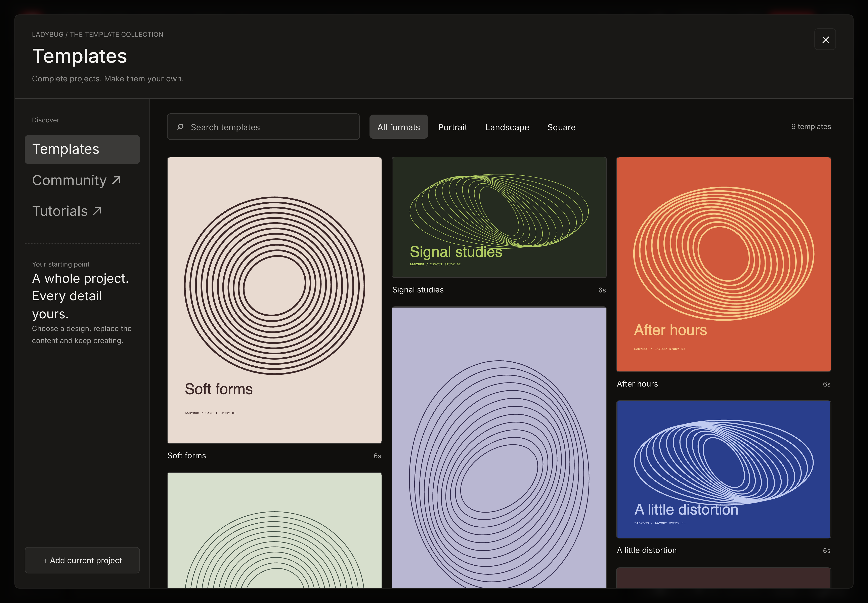The height and width of the screenshot is (603, 868).
Task: Open the Soft forms template thumbnail
Action: pyautogui.click(x=275, y=300)
